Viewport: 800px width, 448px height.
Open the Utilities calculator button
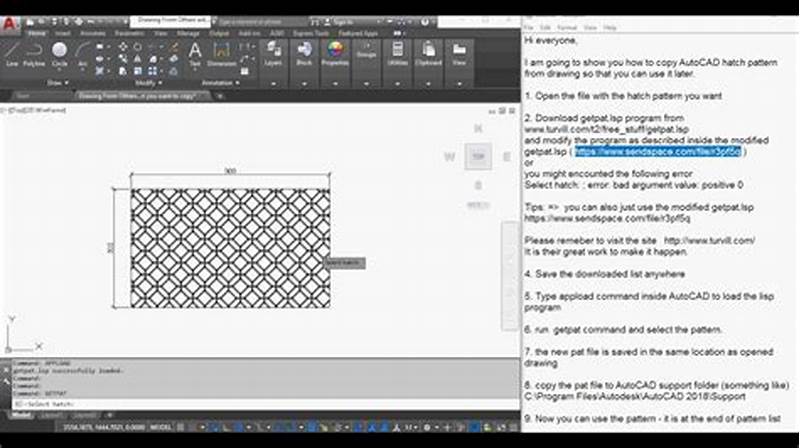[x=397, y=55]
